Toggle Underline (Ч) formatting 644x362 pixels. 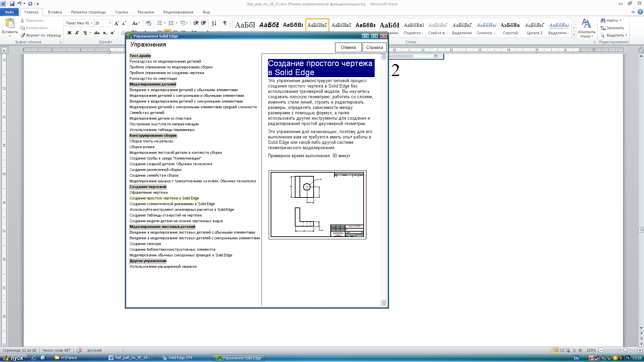pos(85,33)
